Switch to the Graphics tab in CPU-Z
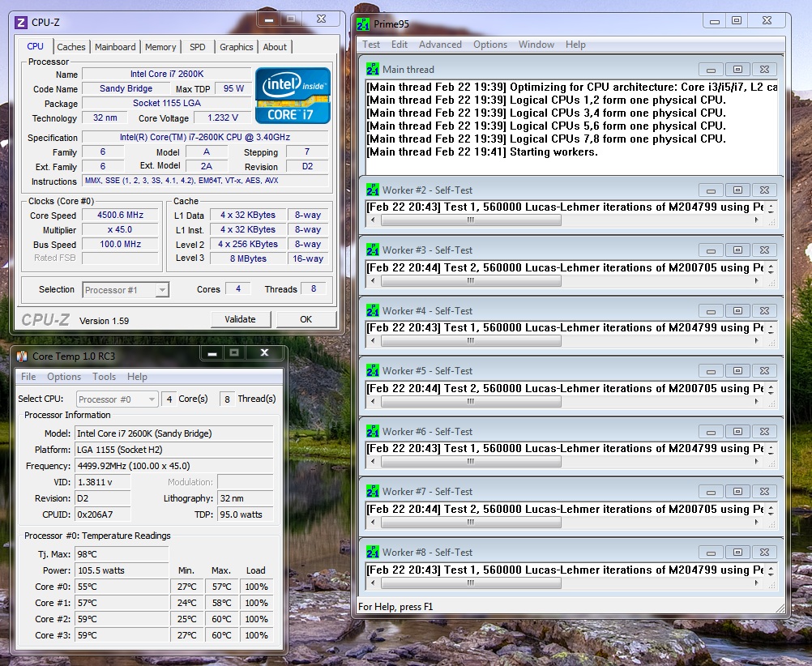 pyautogui.click(x=236, y=47)
